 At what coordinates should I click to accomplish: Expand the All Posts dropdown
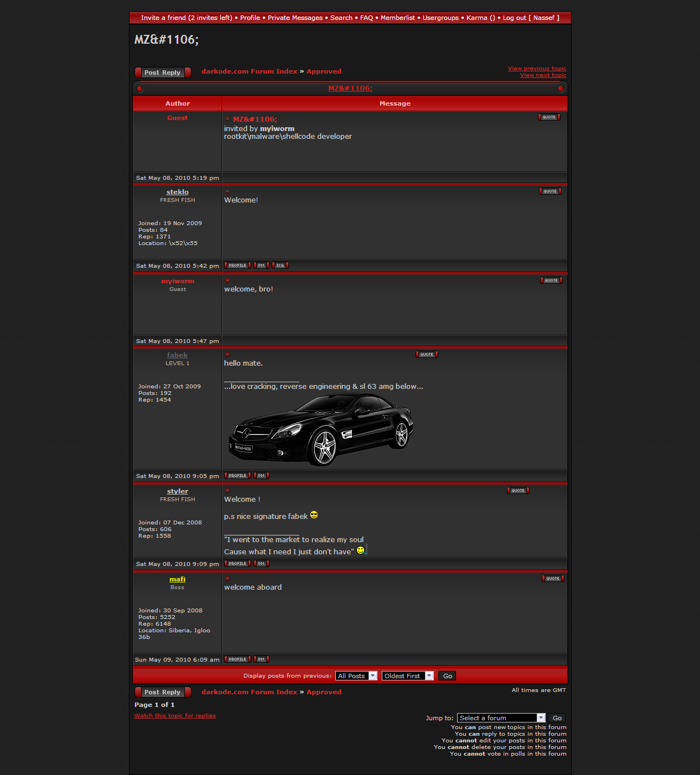[356, 676]
